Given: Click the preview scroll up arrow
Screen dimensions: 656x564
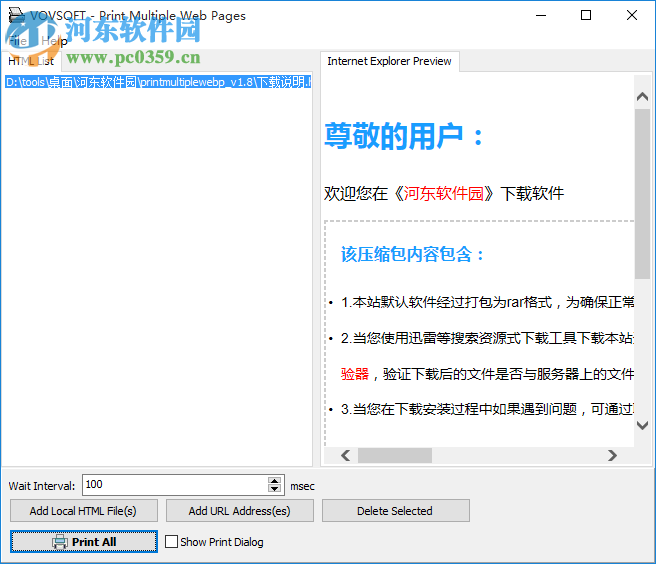Looking at the screenshot, I should [642, 97].
